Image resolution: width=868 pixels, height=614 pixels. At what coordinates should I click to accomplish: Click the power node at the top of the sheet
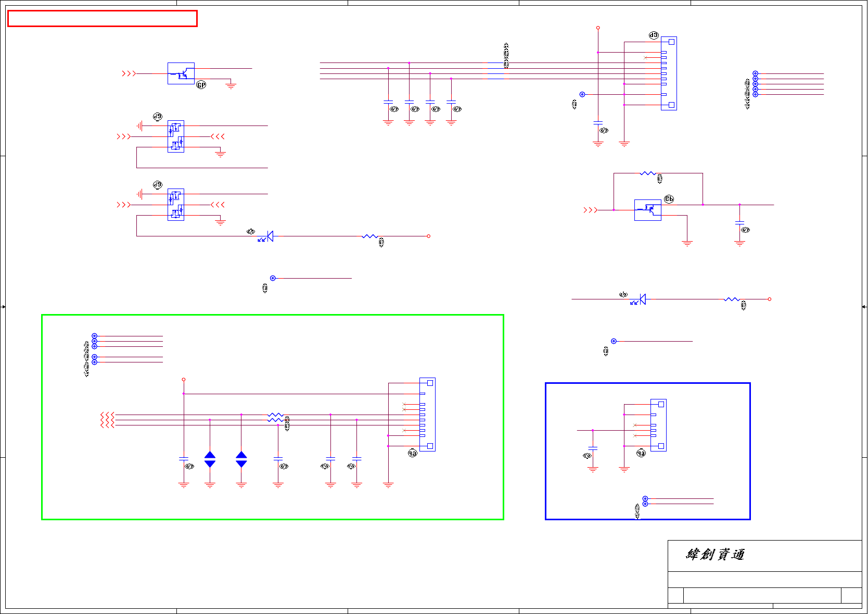598,28
